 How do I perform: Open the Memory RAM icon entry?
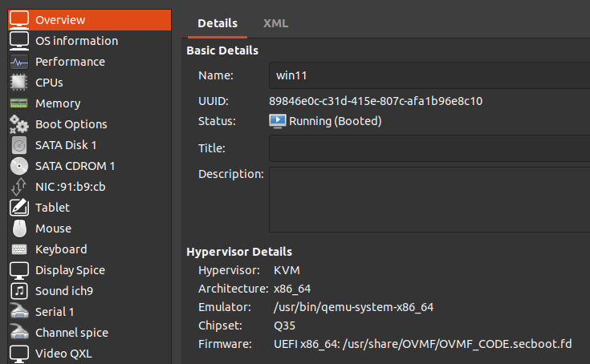[20, 103]
